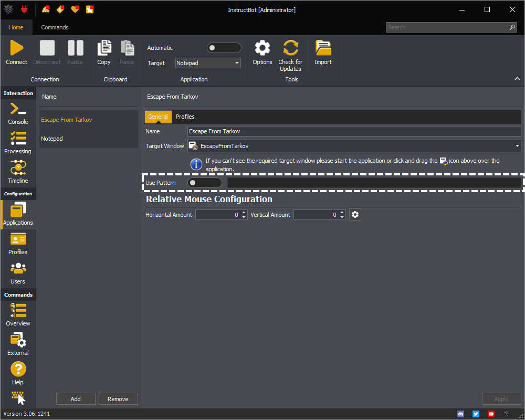This screenshot has width=525, height=420.
Task: Click the Paste clipboard icon
Action: (x=127, y=48)
